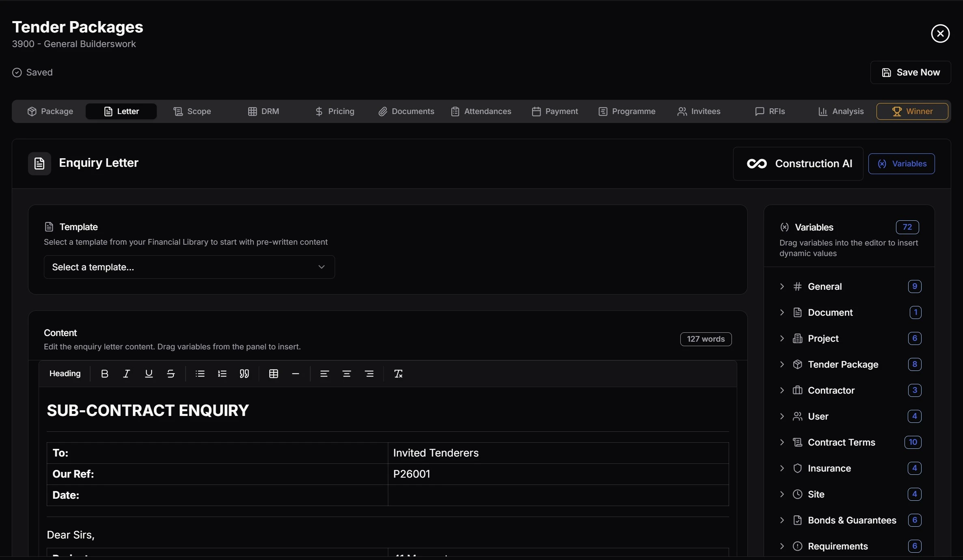Viewport: 963px width, 560px height.
Task: Switch to the Pricing tab
Action: [x=335, y=111]
